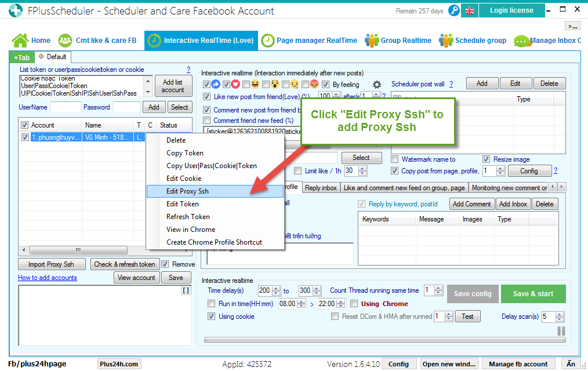Enable Watermark name to checkbox

pyautogui.click(x=394, y=159)
